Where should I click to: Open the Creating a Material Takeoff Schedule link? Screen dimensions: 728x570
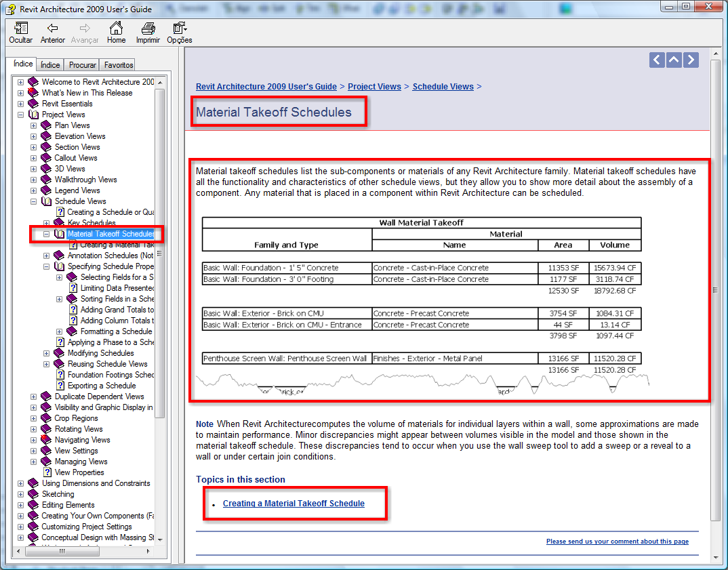(294, 504)
